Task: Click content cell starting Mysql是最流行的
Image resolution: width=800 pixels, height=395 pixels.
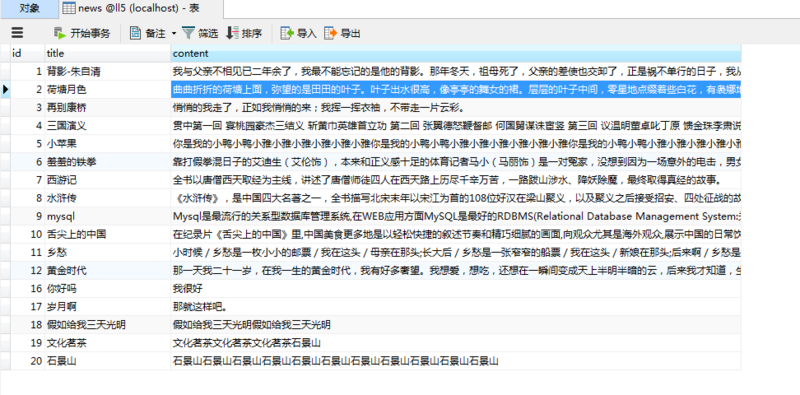Action: pos(456,216)
